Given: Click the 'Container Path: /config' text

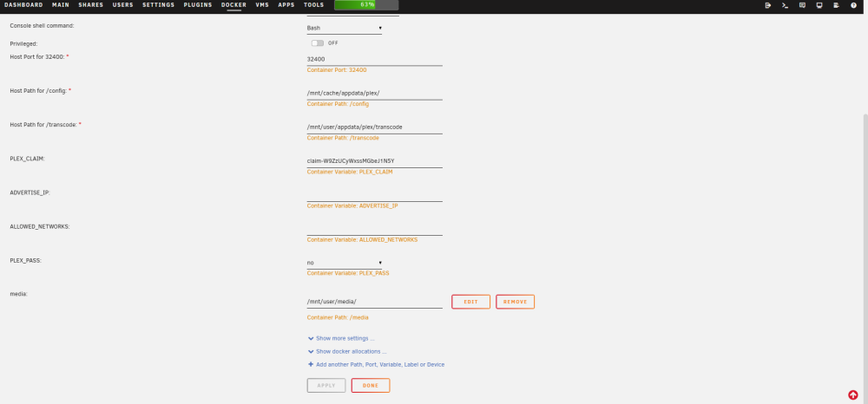Looking at the screenshot, I should [338, 104].
